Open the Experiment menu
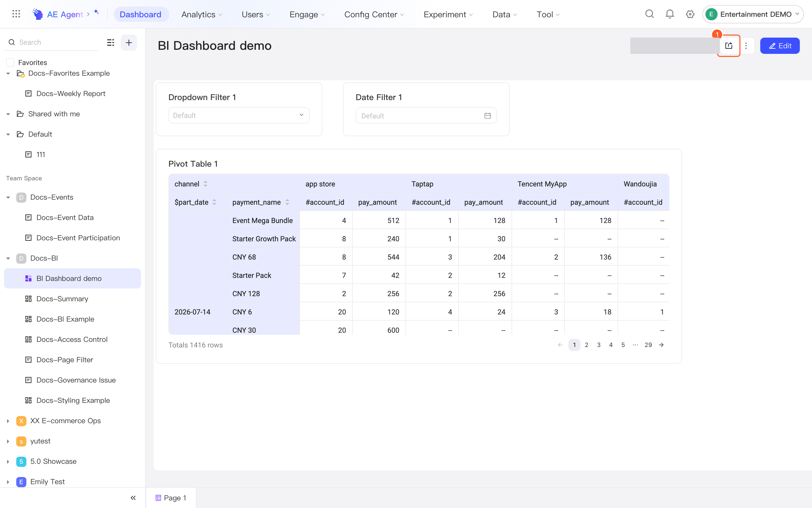The width and height of the screenshot is (812, 508). point(448,14)
